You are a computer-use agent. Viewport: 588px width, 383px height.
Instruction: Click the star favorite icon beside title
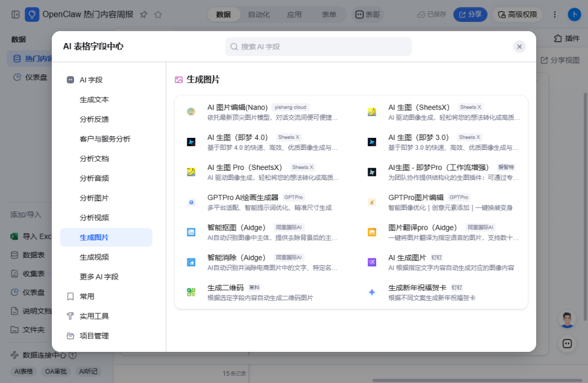pos(158,15)
